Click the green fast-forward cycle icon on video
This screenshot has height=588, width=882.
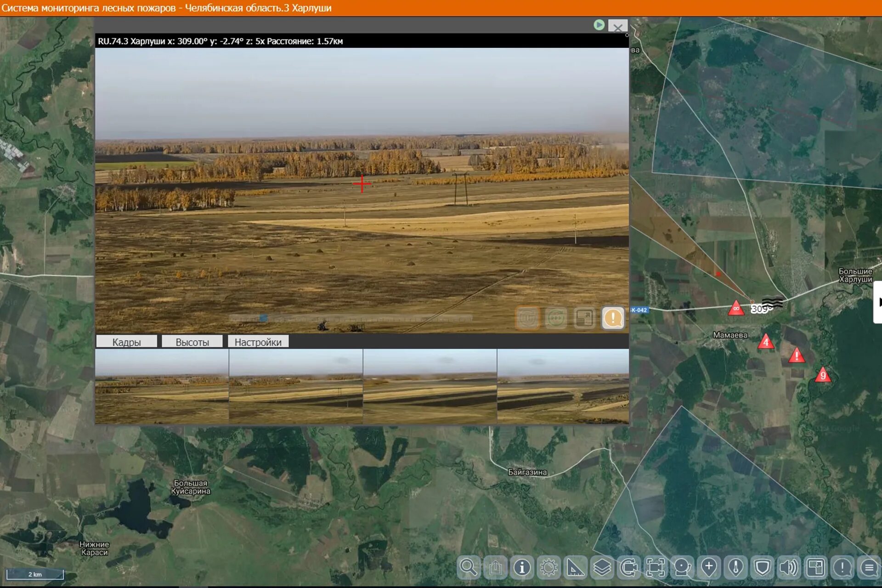(x=556, y=318)
